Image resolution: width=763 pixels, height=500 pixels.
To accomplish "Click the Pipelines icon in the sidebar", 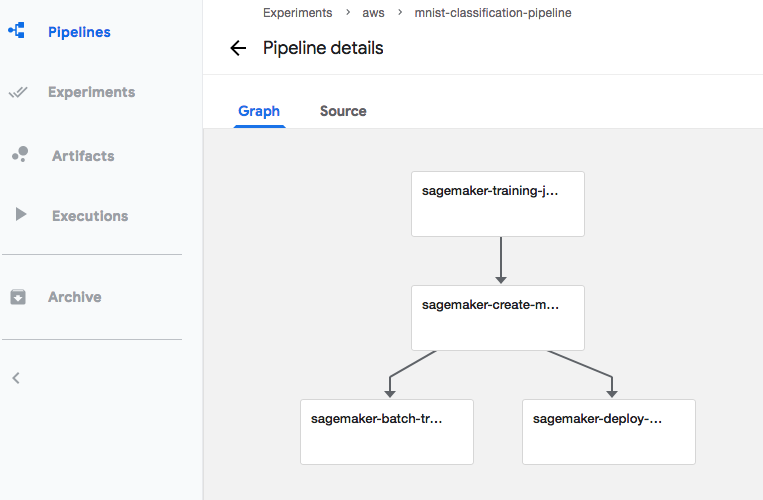I will tap(17, 32).
